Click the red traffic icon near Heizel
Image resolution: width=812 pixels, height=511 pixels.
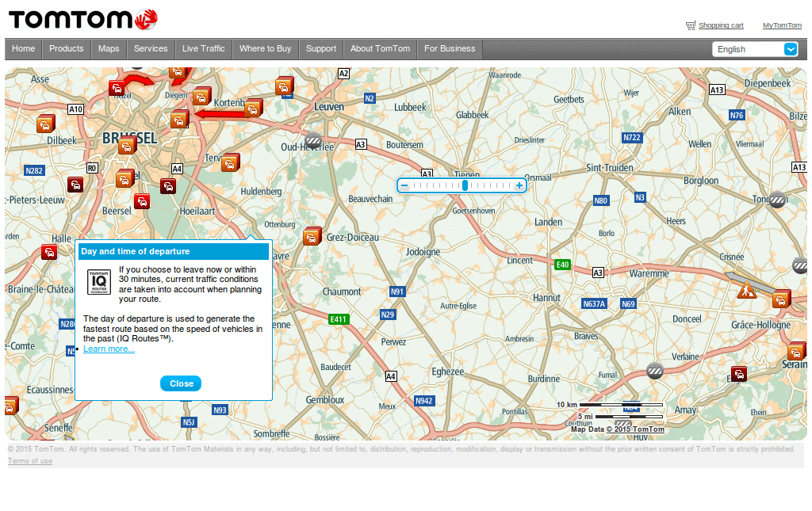(117, 87)
